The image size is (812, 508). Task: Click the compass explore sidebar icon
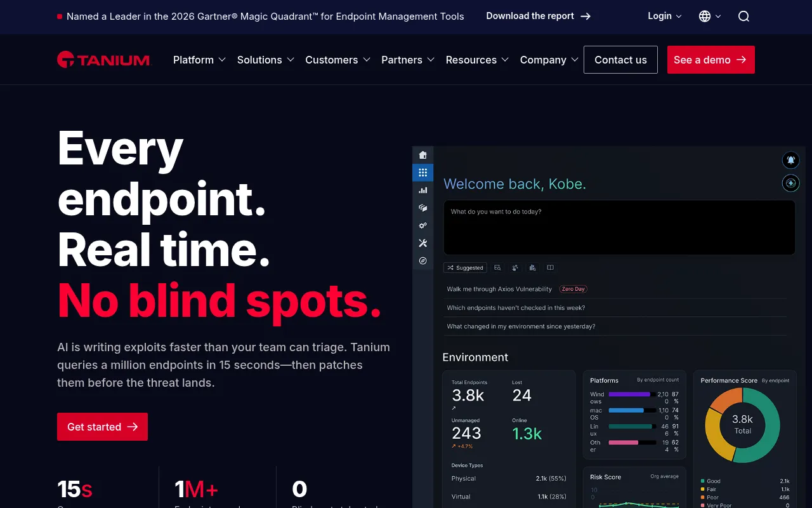[x=423, y=261]
